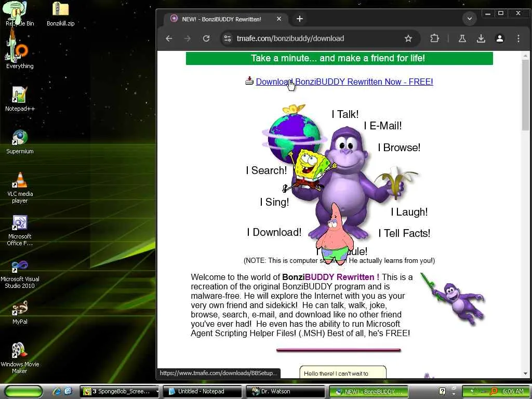The width and height of the screenshot is (532, 399).
Task: Click the 'I Download!' text
Action: [274, 232]
